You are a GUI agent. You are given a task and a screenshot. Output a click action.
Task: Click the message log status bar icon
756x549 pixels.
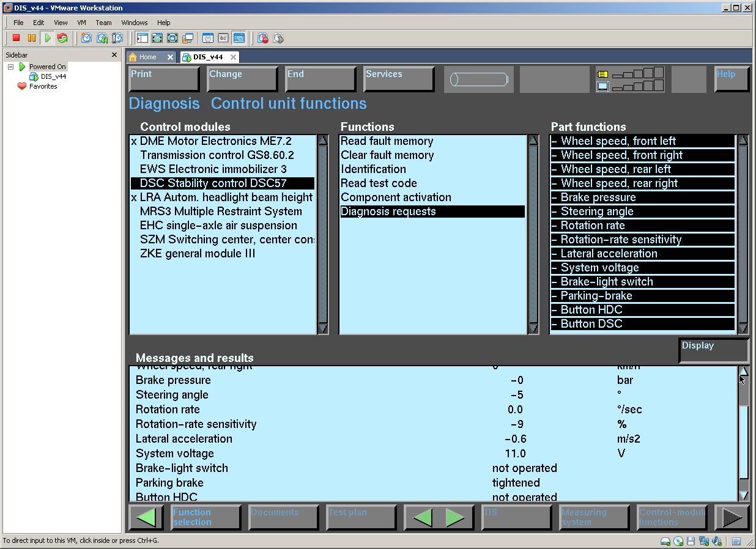click(x=736, y=541)
